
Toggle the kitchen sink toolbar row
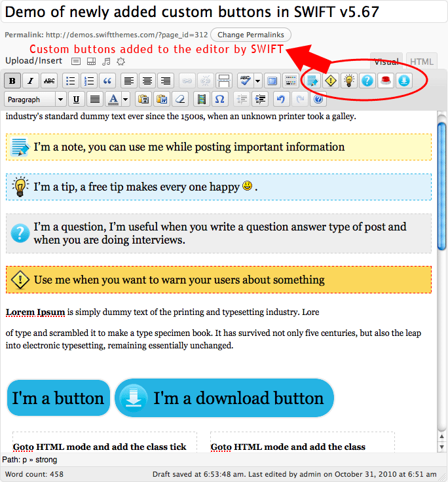(291, 81)
